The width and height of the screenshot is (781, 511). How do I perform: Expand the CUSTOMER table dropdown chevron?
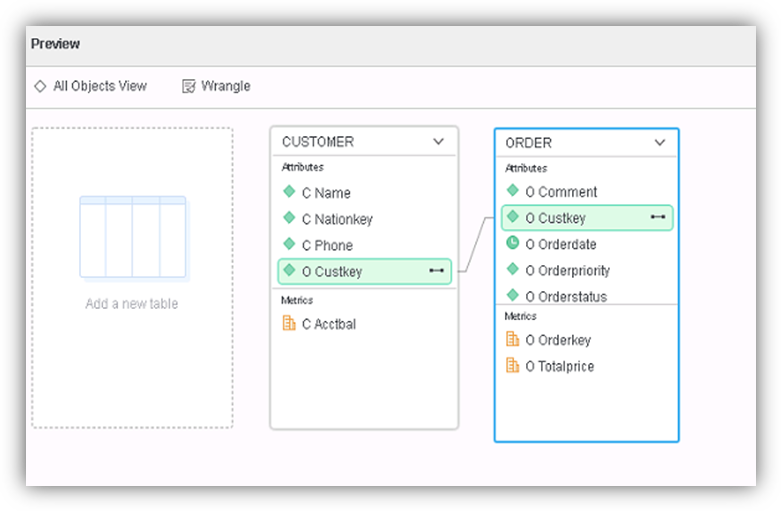click(438, 141)
